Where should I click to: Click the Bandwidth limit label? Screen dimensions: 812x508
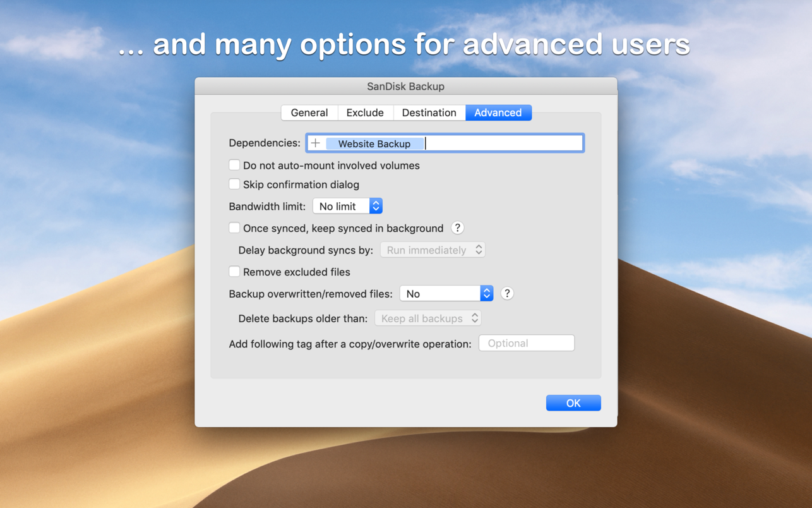click(x=267, y=206)
